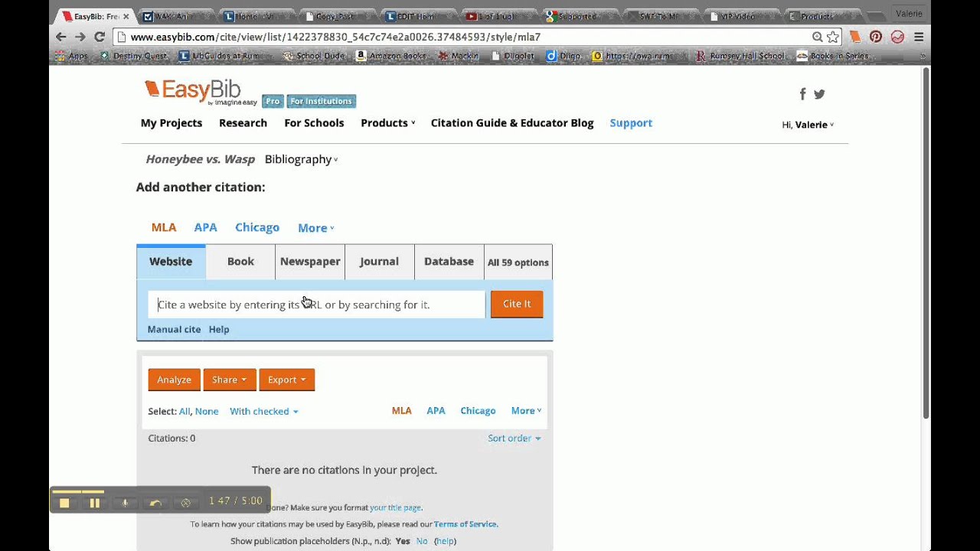980x551 pixels.
Task: Click the recorder undo arrow
Action: pyautogui.click(x=155, y=503)
